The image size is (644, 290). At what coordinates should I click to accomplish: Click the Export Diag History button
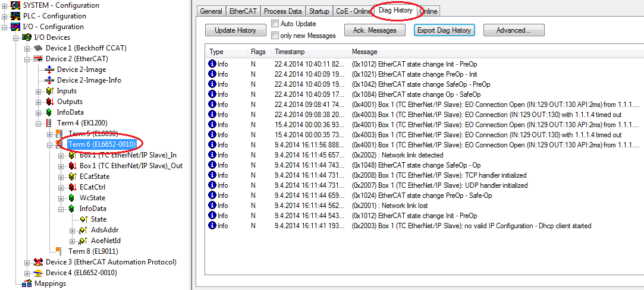tap(444, 30)
